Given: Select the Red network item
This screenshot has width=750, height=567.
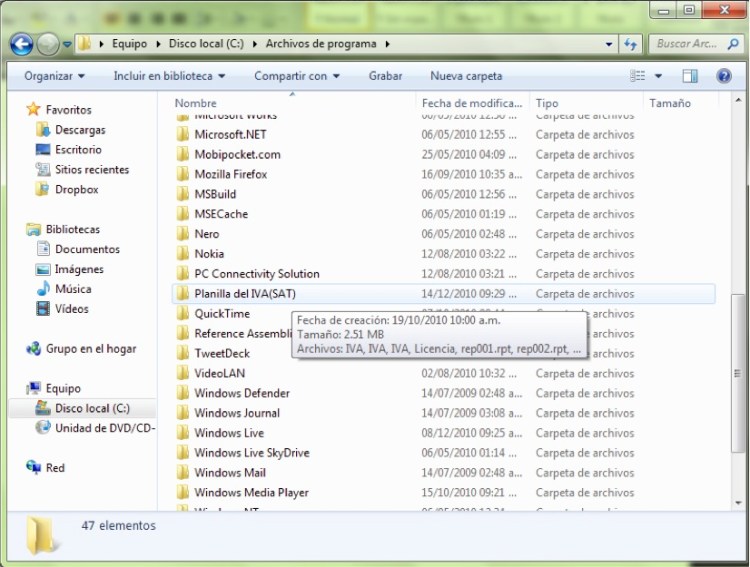Looking at the screenshot, I should coord(55,468).
